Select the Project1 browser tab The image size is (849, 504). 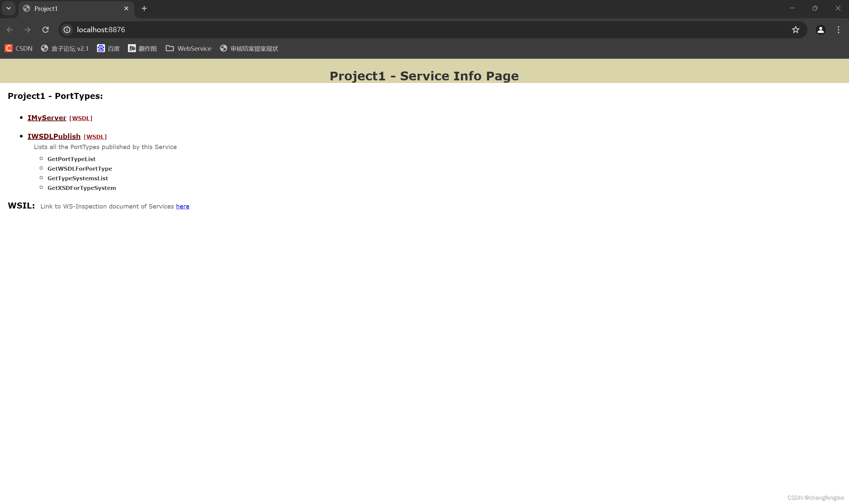click(76, 9)
